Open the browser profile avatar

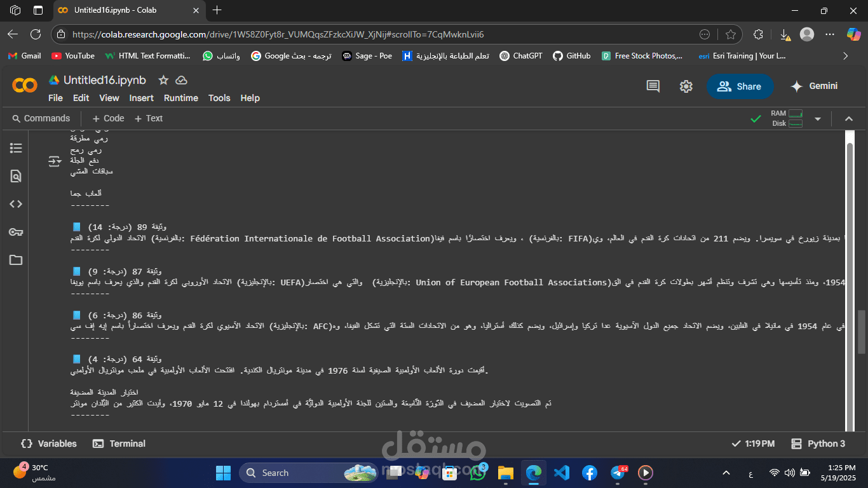[807, 34]
